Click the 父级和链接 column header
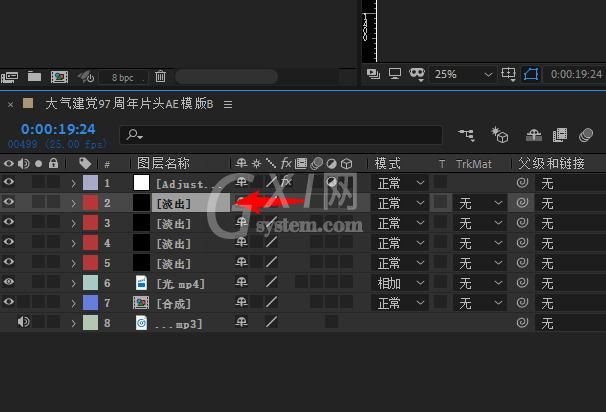The width and height of the screenshot is (606, 412). click(x=551, y=163)
